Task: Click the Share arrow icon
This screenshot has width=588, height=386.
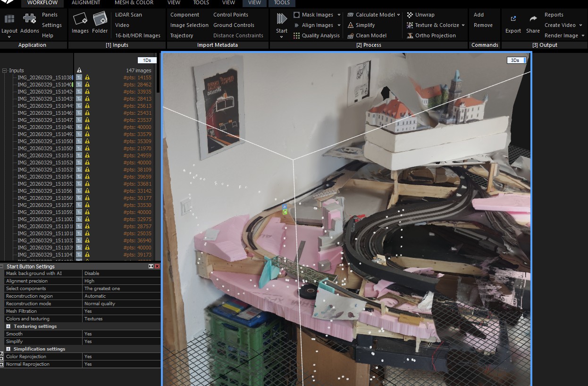Action: coord(533,20)
